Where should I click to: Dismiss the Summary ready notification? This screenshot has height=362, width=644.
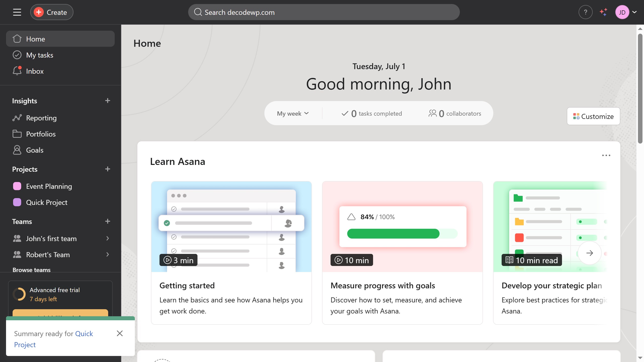pos(120,333)
